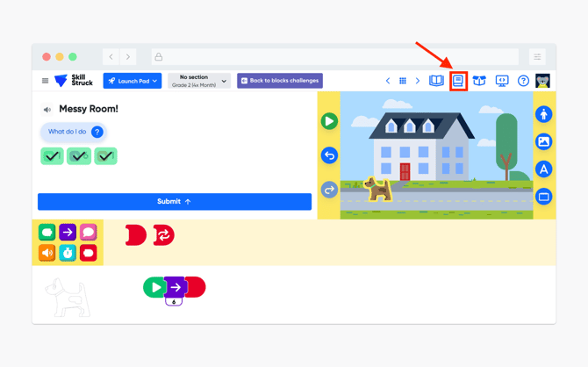This screenshot has width=588, height=367.
Task: Expand the Launch Pad dropdown
Action: [x=133, y=81]
